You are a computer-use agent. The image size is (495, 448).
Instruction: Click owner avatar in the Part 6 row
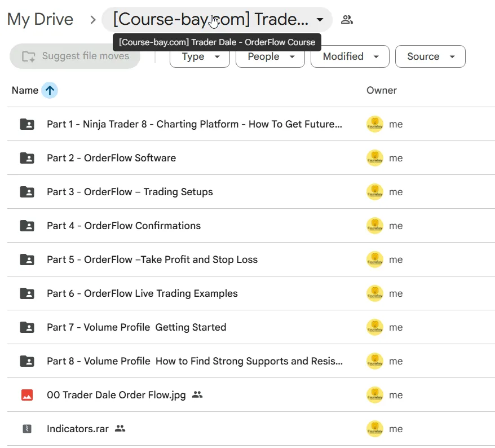375,293
